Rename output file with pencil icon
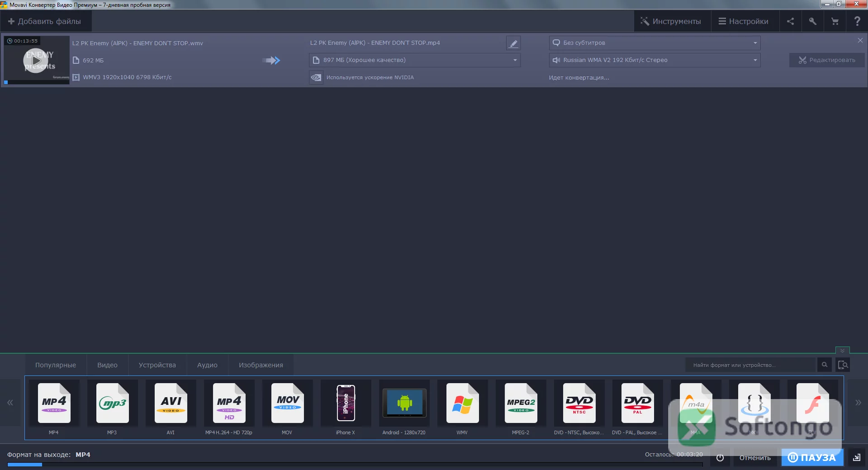This screenshot has height=470, width=868. pyautogui.click(x=513, y=43)
